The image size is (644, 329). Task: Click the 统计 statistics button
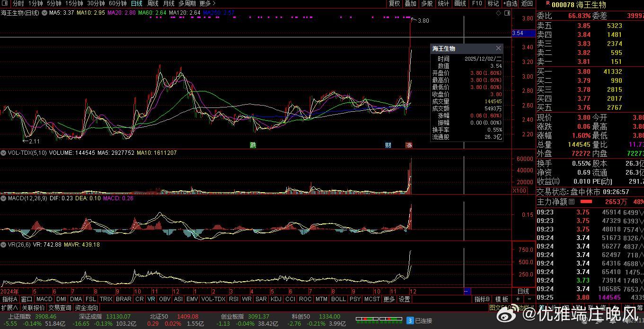coord(443,3)
